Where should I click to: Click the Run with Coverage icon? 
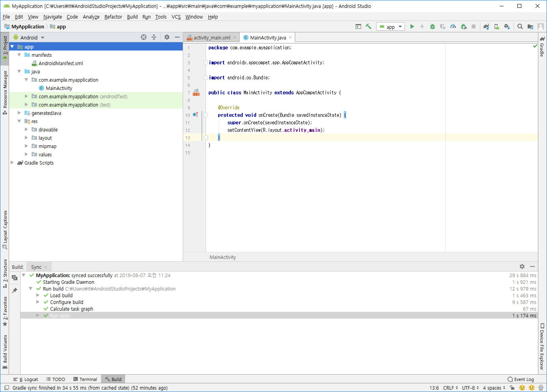tap(443, 26)
